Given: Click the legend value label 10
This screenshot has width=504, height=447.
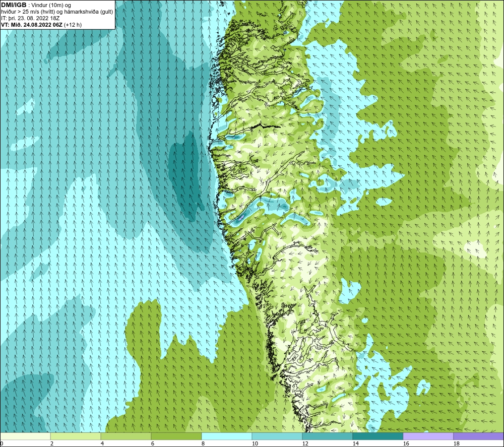Looking at the screenshot, I should coord(255,443).
